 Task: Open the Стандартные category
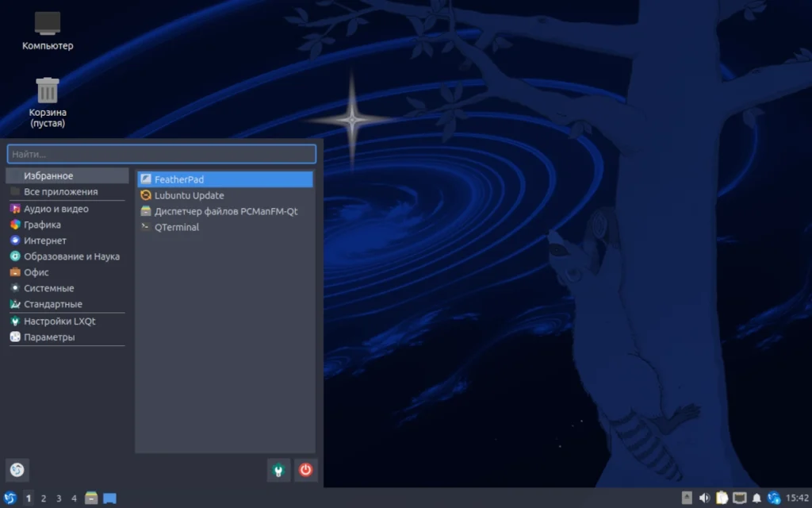tap(67, 304)
